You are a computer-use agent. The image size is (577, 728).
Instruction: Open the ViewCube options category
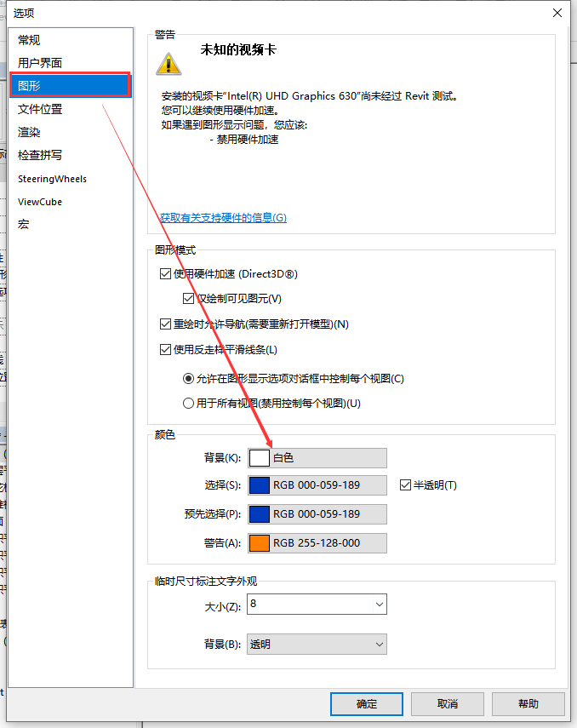pos(71,202)
